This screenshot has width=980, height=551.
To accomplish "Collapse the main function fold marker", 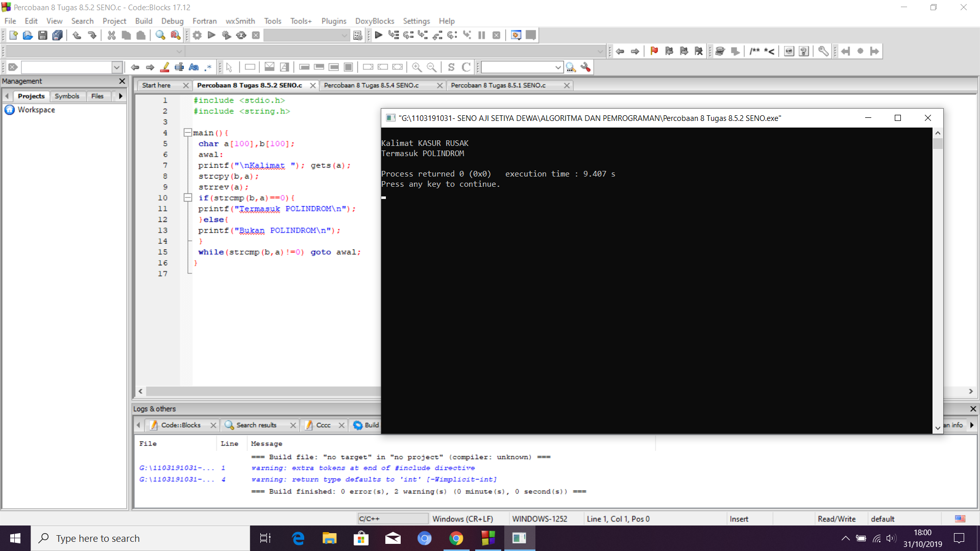I will tap(188, 133).
